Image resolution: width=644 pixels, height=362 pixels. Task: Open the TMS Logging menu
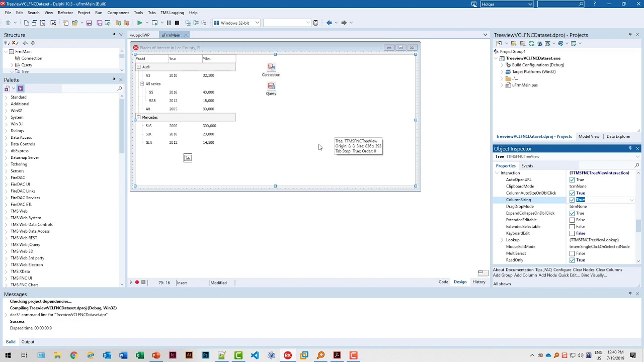172,13
